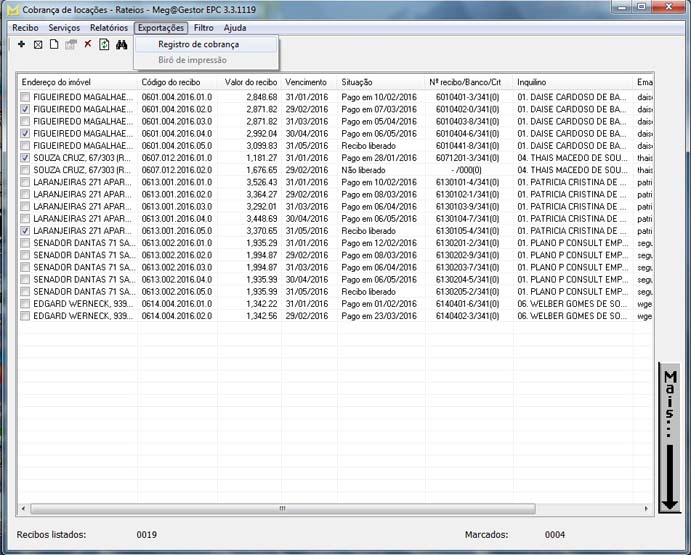Viewport: 691px width, 555px height.
Task: Click the blank page toolbar icon
Action: point(54,45)
